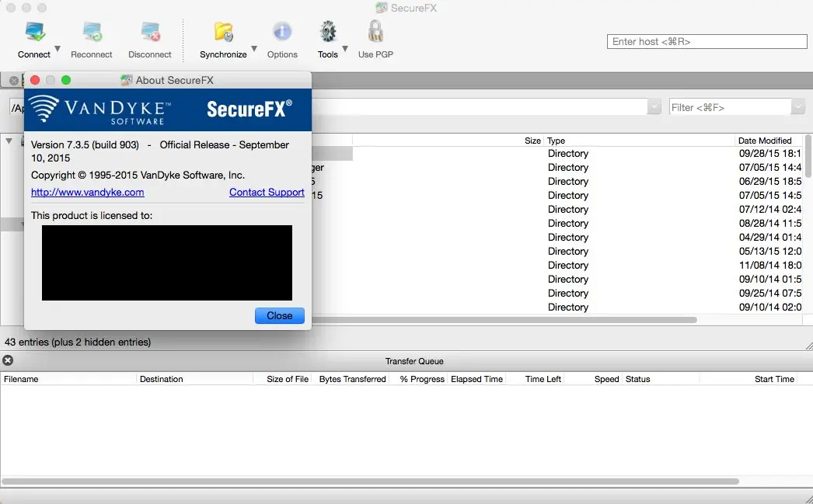Click the Disconnect toolbar icon

[150, 32]
